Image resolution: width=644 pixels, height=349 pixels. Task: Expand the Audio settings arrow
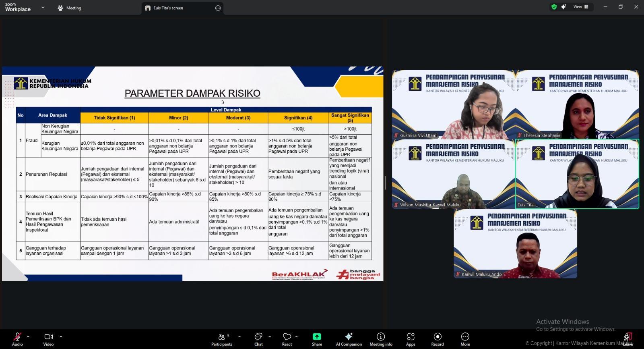28,337
